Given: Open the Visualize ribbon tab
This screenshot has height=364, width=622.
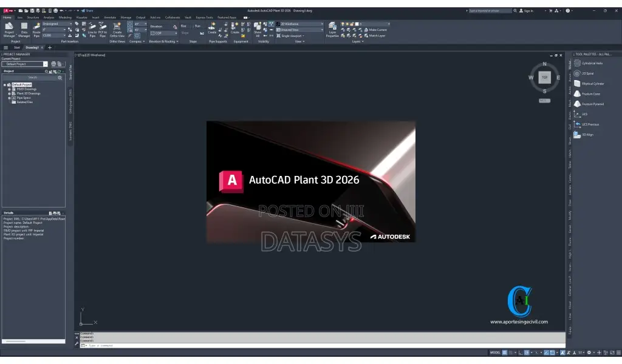Looking at the screenshot, I should 82,18.
